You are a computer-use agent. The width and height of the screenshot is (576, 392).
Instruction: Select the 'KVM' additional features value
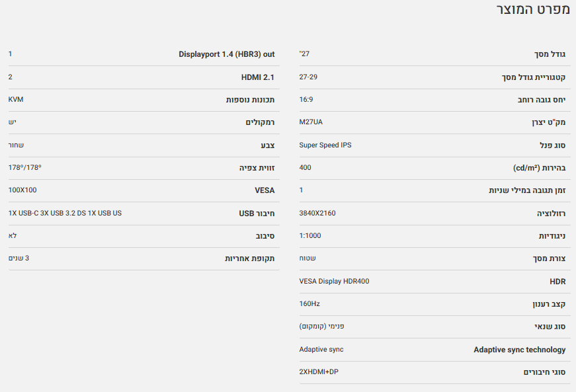tap(16, 99)
